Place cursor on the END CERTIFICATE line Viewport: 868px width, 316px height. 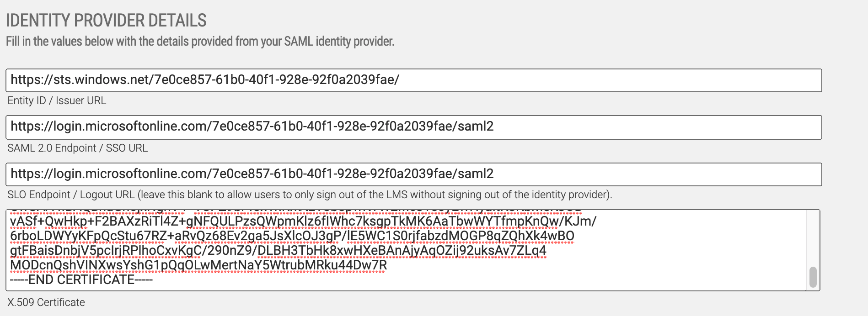point(81,280)
